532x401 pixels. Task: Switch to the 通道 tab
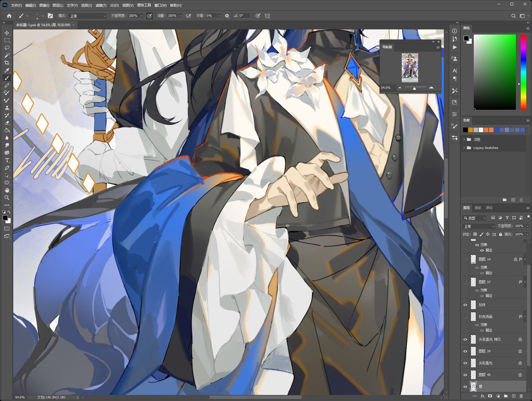click(477, 207)
